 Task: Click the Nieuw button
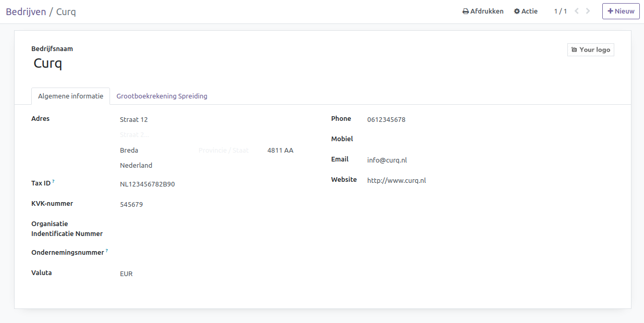621,11
